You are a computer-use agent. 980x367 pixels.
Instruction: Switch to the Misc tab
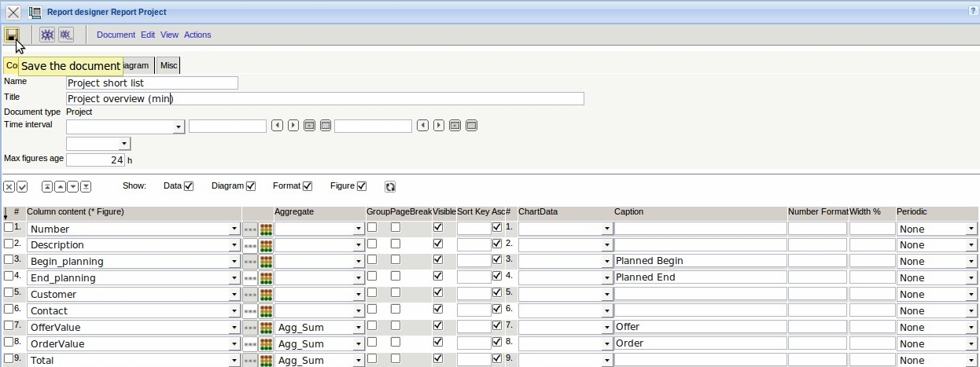(168, 65)
